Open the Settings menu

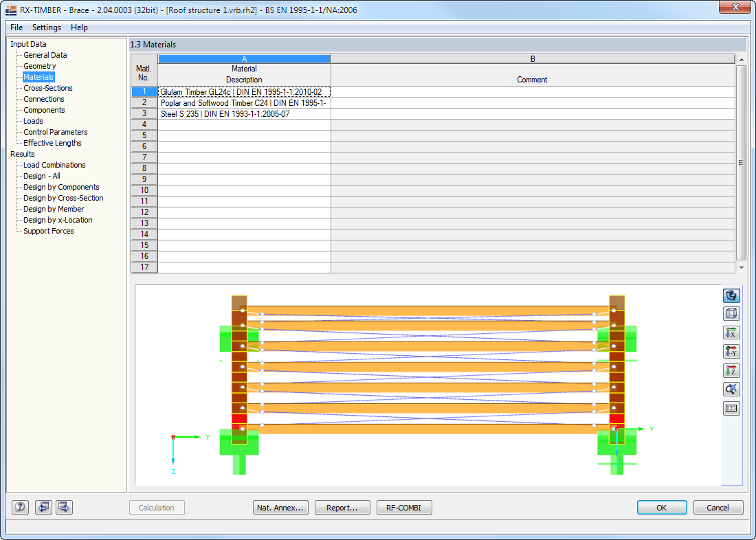pos(47,27)
